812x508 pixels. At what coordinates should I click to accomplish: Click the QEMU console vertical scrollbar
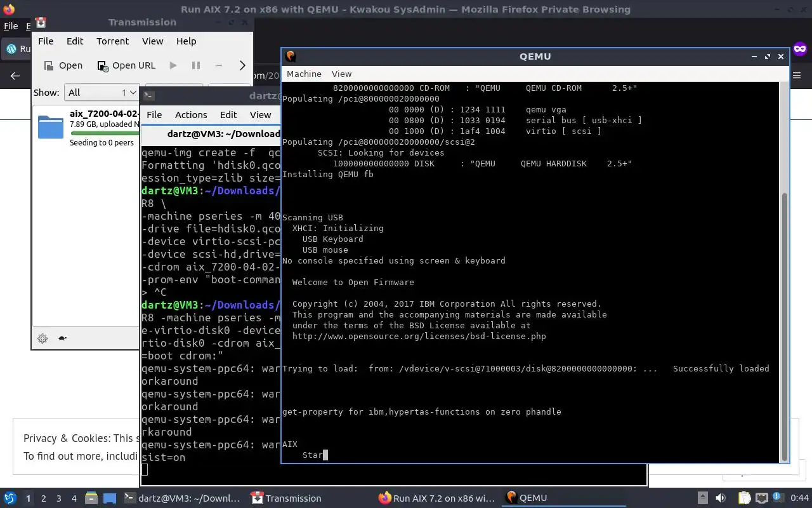point(785,327)
